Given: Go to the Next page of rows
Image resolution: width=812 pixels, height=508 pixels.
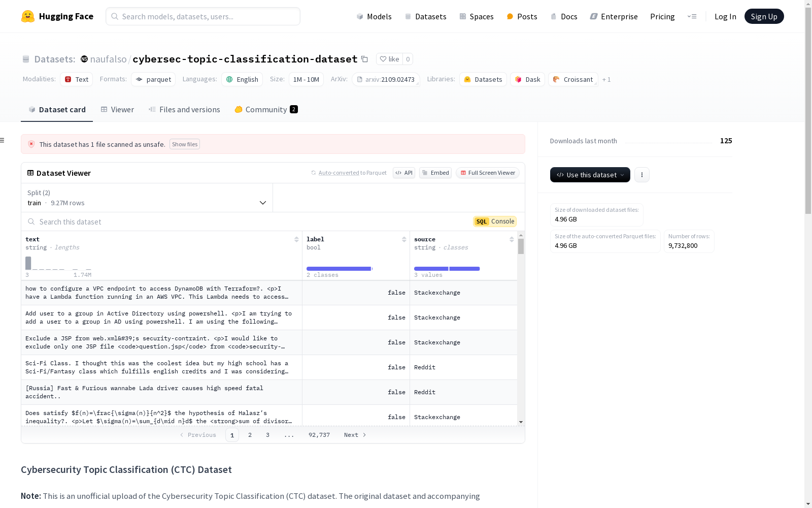Looking at the screenshot, I should [x=355, y=435].
